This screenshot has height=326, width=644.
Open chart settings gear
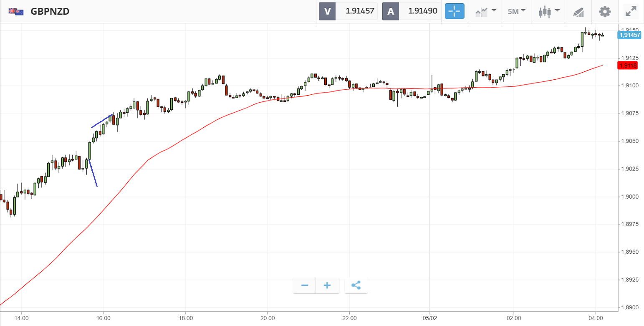point(604,11)
